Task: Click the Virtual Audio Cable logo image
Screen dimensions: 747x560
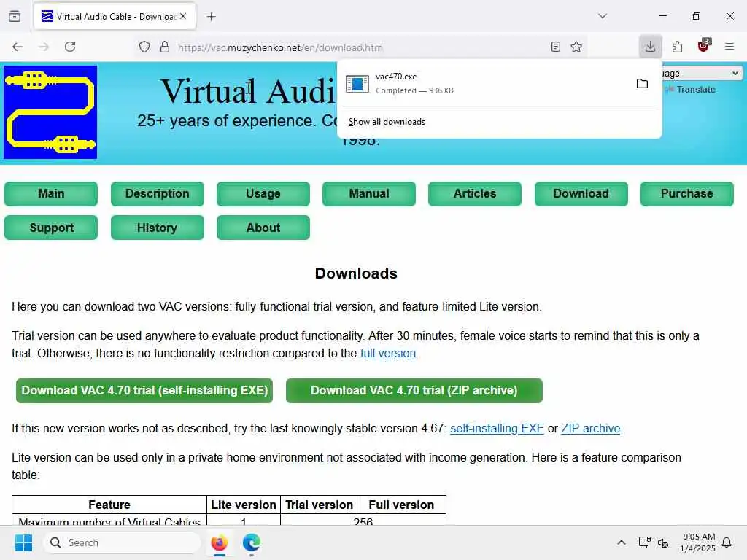Action: point(50,112)
